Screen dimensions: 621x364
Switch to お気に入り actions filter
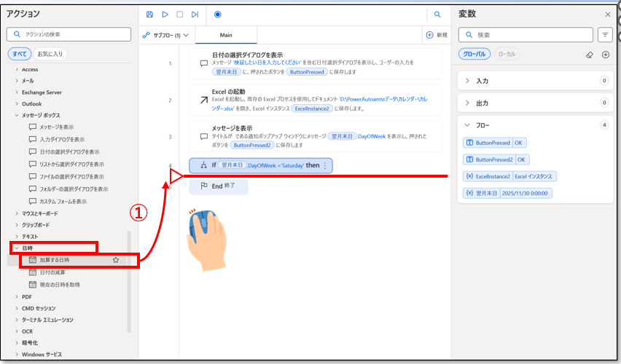[x=50, y=53]
